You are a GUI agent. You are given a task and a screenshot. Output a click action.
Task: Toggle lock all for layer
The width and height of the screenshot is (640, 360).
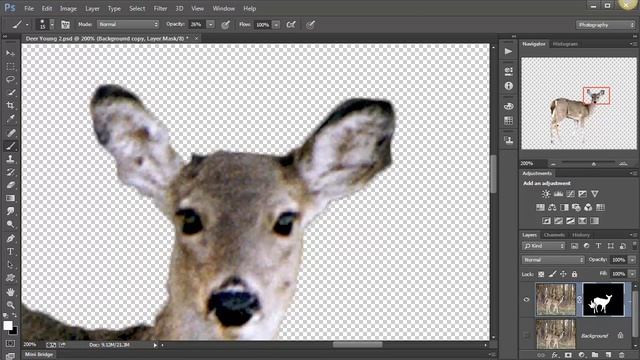point(574,274)
